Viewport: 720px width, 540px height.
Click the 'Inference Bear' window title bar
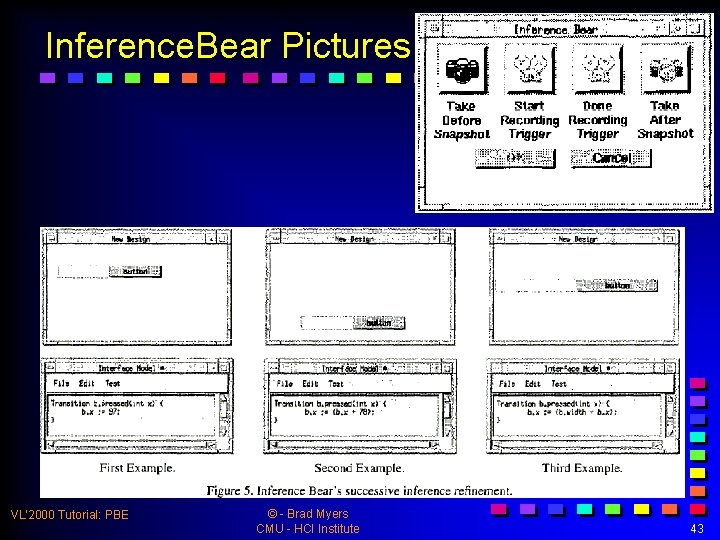(x=556, y=29)
